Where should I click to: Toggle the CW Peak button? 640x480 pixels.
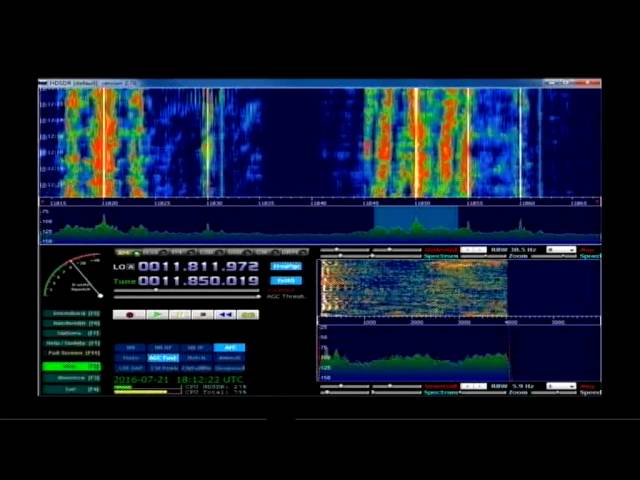(163, 368)
